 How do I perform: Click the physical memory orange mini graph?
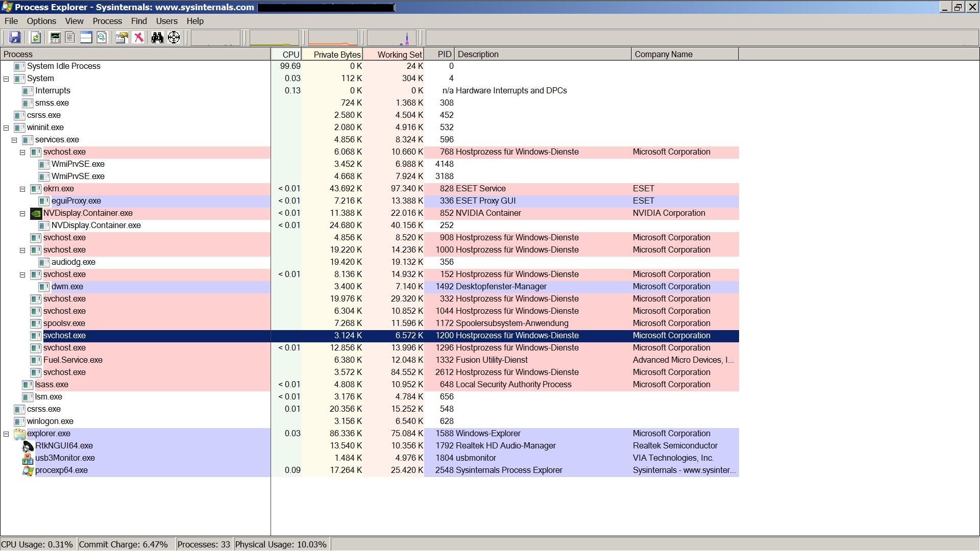pos(333,38)
